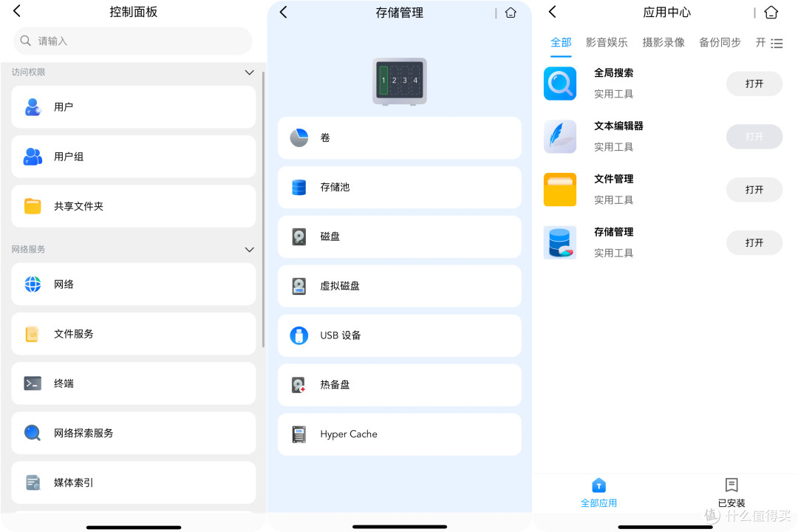Tap the home icon in 存储管理

511,13
